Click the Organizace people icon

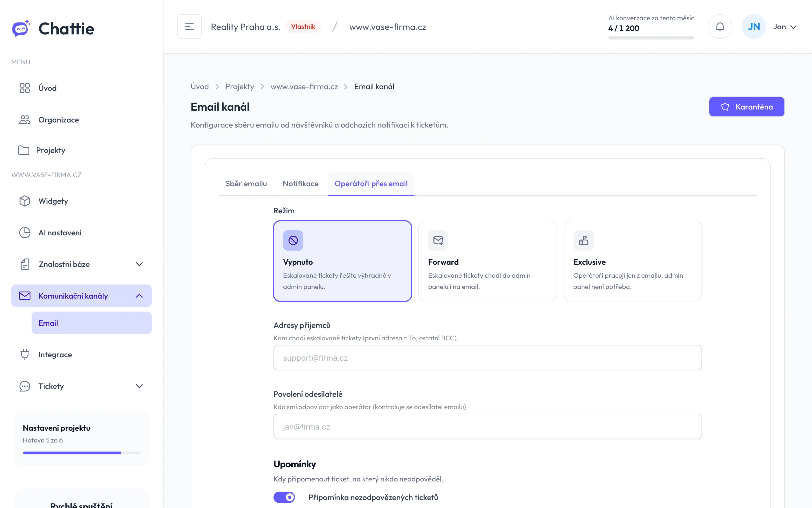point(25,120)
